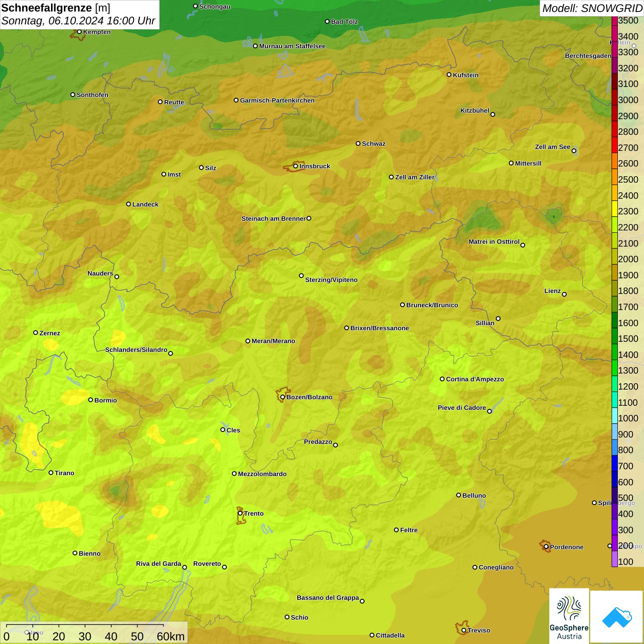
Task: Click the Zell am Ziller label
Action: point(414,177)
